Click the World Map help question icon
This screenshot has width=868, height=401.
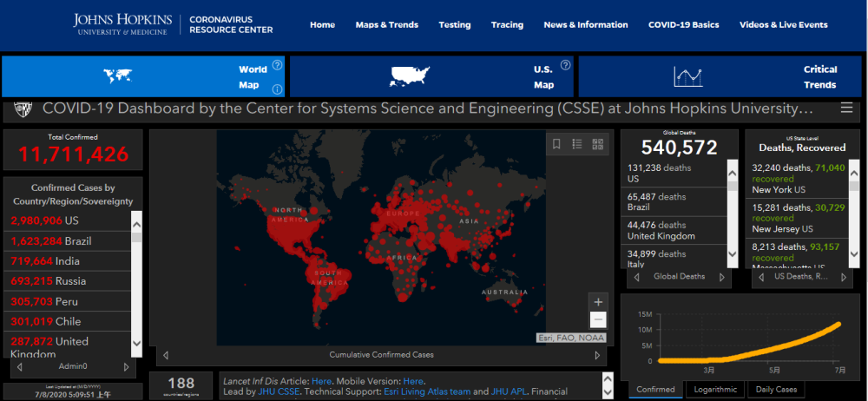[278, 65]
